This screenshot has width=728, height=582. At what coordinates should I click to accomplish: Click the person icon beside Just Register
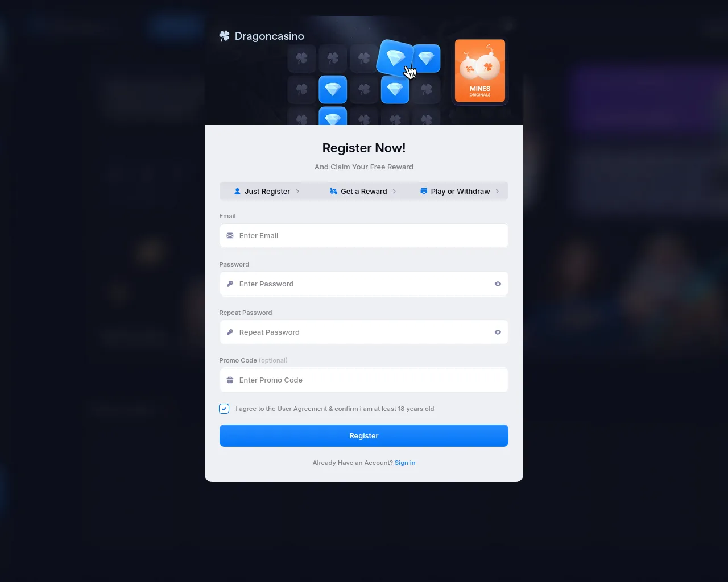[x=237, y=192]
